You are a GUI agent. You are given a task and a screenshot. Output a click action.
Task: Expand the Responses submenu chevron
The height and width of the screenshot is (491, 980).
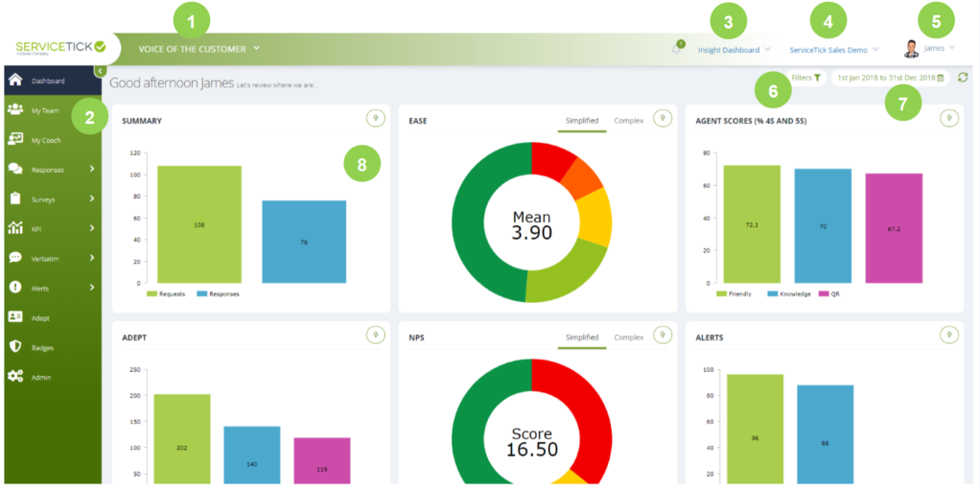(x=92, y=169)
